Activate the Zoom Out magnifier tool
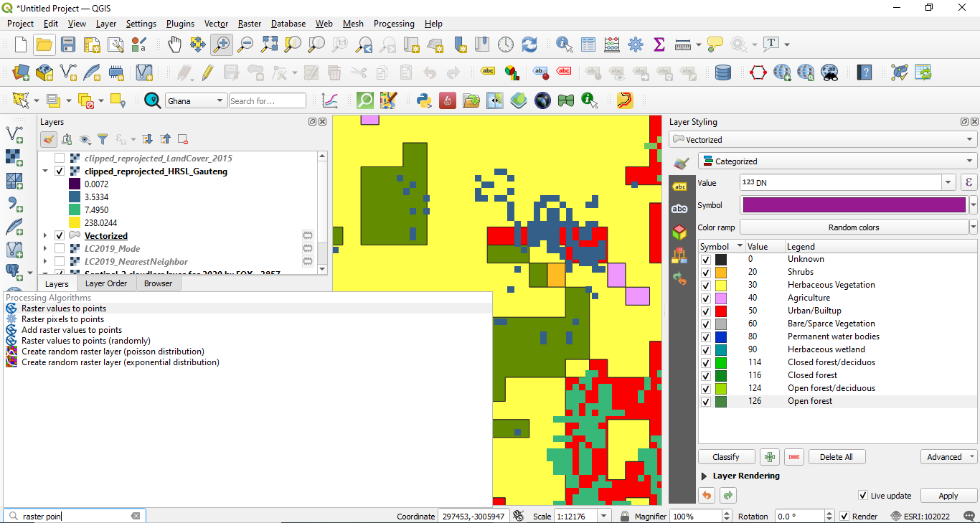The image size is (980, 523). [245, 44]
